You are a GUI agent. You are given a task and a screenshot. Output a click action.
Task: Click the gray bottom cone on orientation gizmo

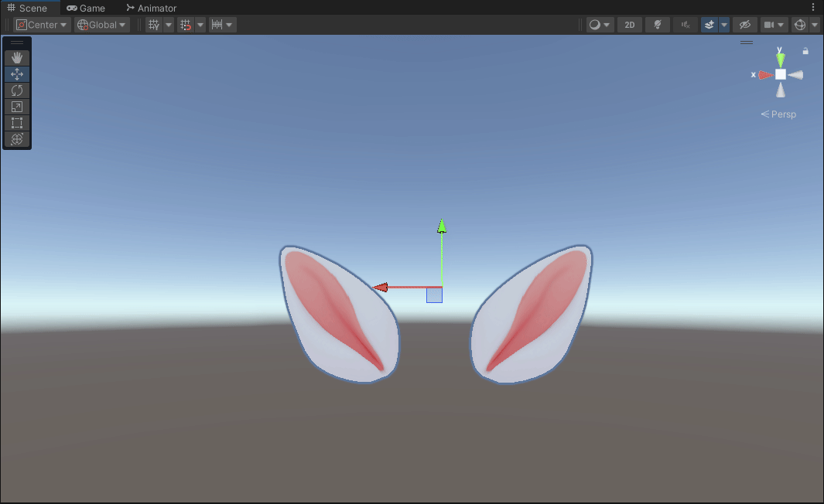781,90
